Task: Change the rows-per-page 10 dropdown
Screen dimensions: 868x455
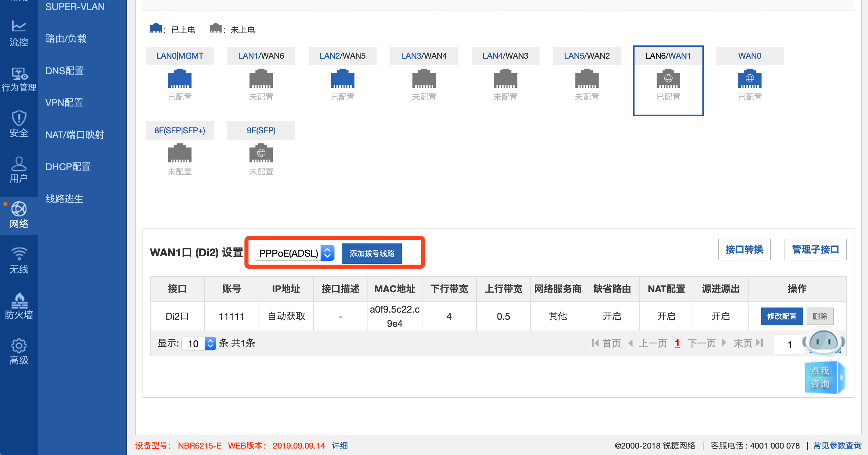Action: click(x=199, y=343)
